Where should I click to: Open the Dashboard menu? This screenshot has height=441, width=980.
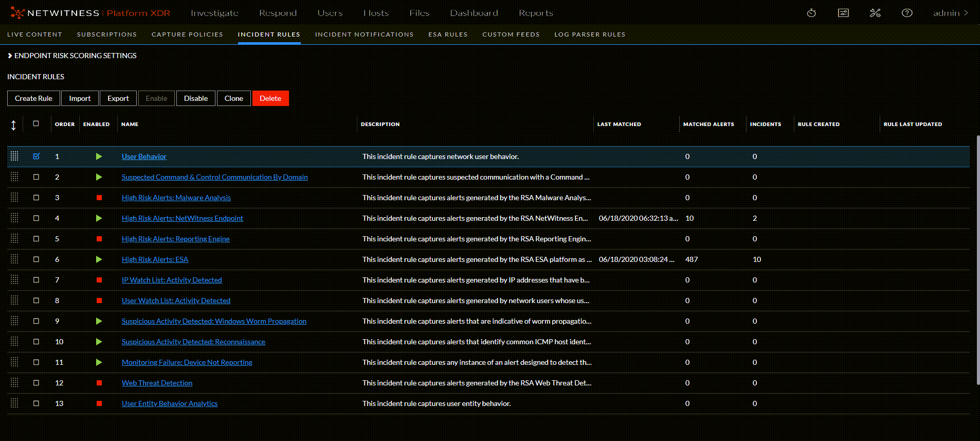coord(474,13)
